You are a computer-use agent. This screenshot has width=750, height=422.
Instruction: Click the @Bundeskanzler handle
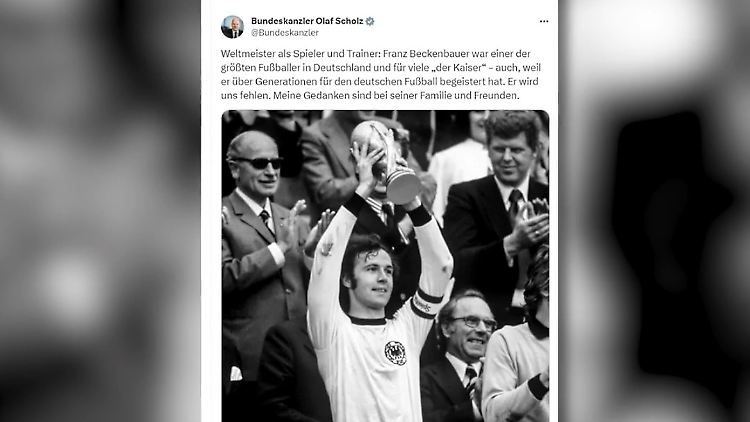tap(285, 33)
